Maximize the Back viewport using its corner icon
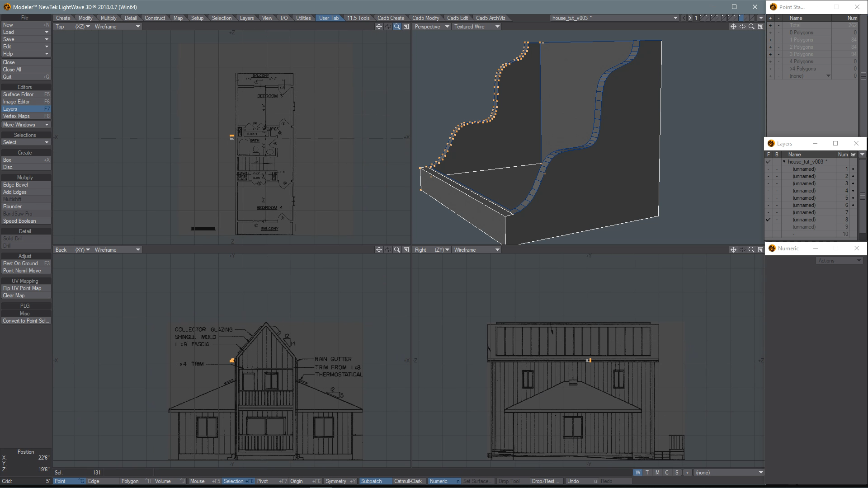868x488 pixels. coord(406,250)
